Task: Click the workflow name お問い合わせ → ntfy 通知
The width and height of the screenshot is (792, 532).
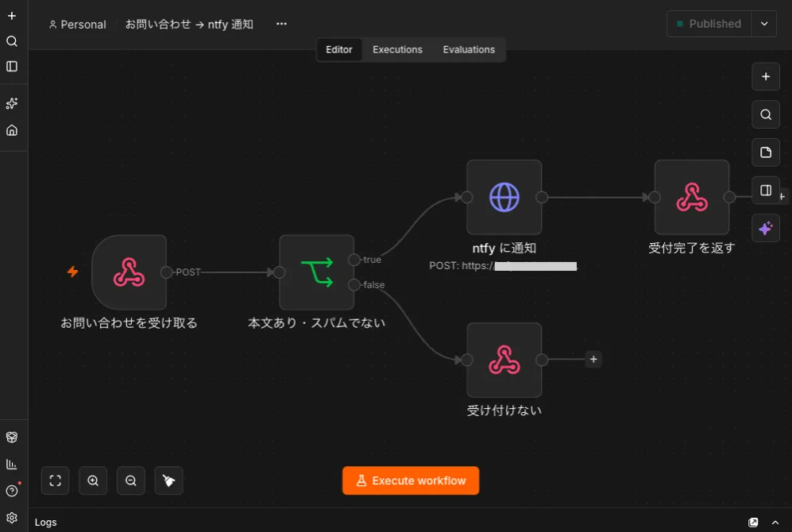Action: [x=189, y=25]
